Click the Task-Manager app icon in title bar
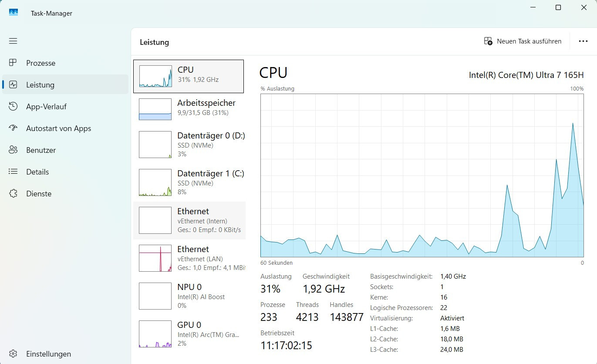 point(13,13)
